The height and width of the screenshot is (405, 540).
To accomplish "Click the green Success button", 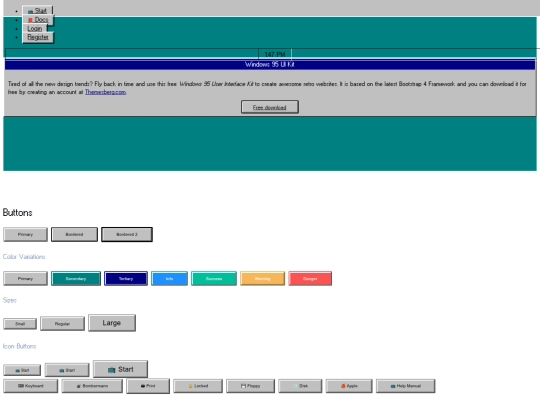I will click(214, 279).
